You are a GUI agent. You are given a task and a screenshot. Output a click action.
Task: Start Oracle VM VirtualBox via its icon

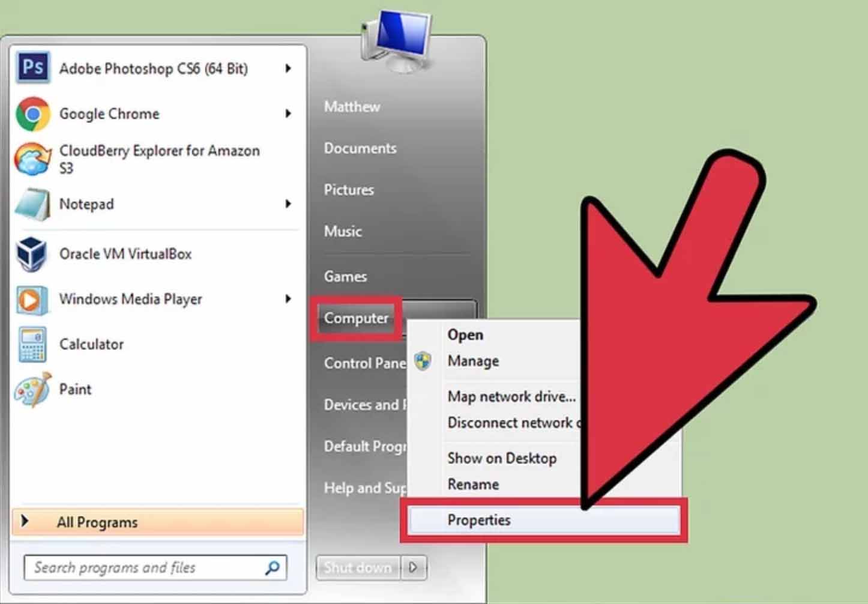(32, 254)
